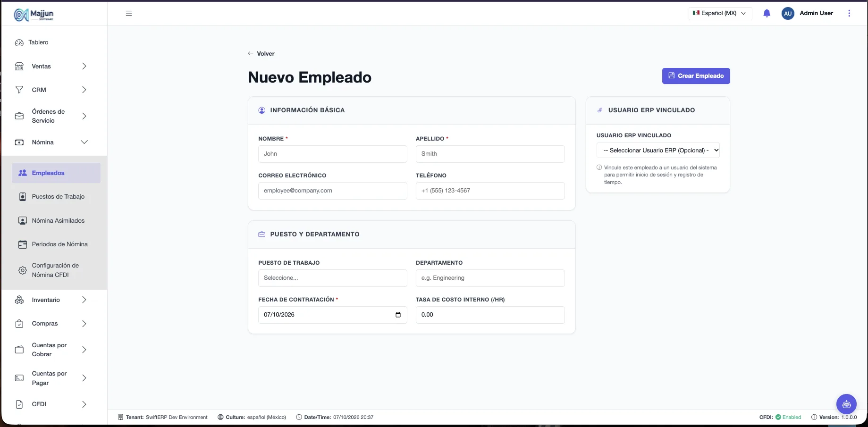This screenshot has height=427, width=868.
Task: Click the Ventas store icon
Action: pos(19,67)
